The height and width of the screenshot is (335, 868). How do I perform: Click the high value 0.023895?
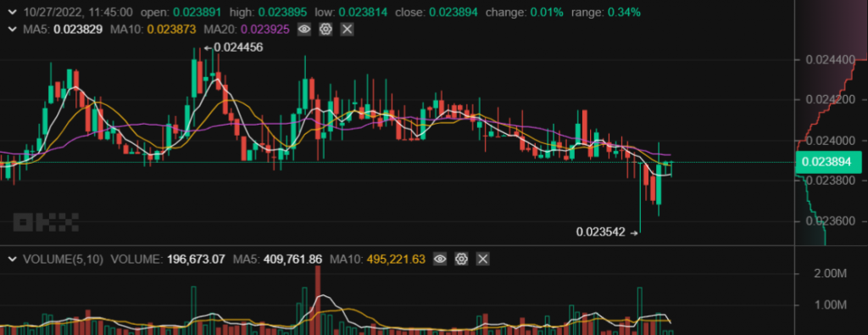pyautogui.click(x=283, y=12)
